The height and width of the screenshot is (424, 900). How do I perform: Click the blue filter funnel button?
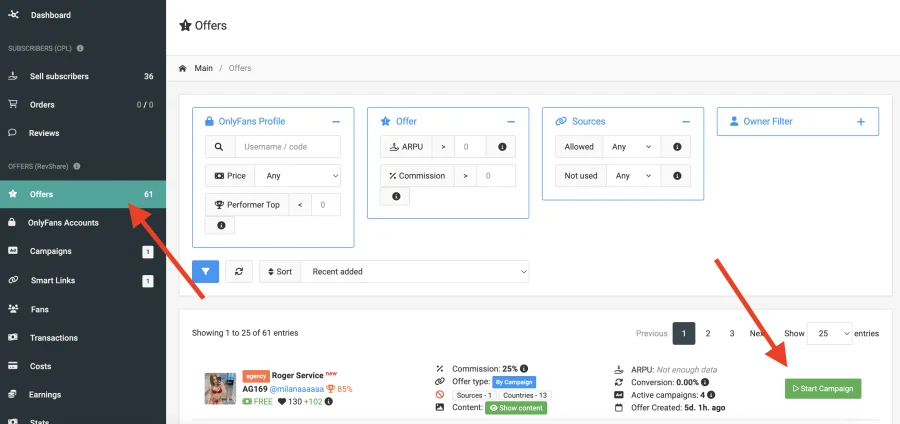point(205,271)
